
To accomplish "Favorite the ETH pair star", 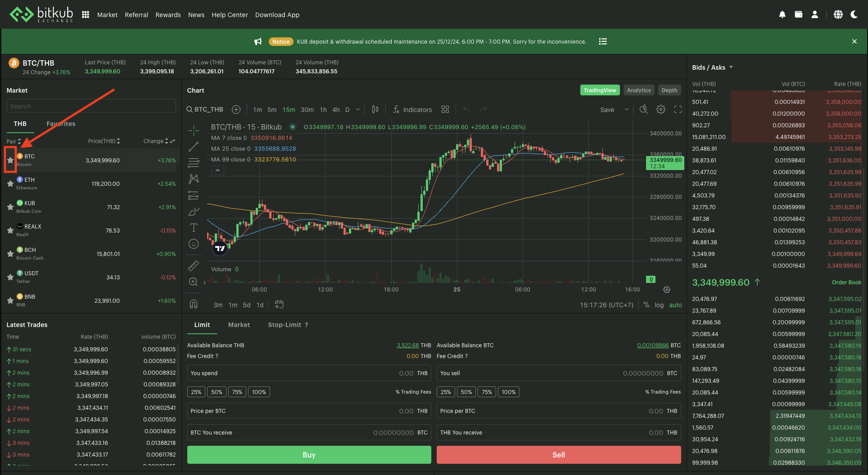I will [x=10, y=184].
